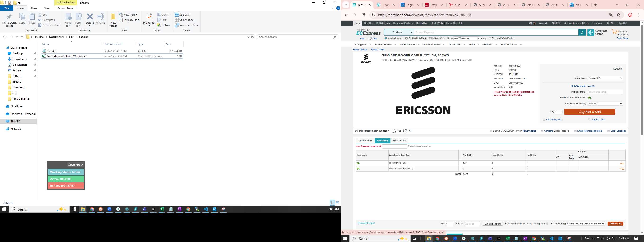This screenshot has height=242, width=644.
Task: Open the Any Warehouse dropdown
Action: (x=466, y=39)
